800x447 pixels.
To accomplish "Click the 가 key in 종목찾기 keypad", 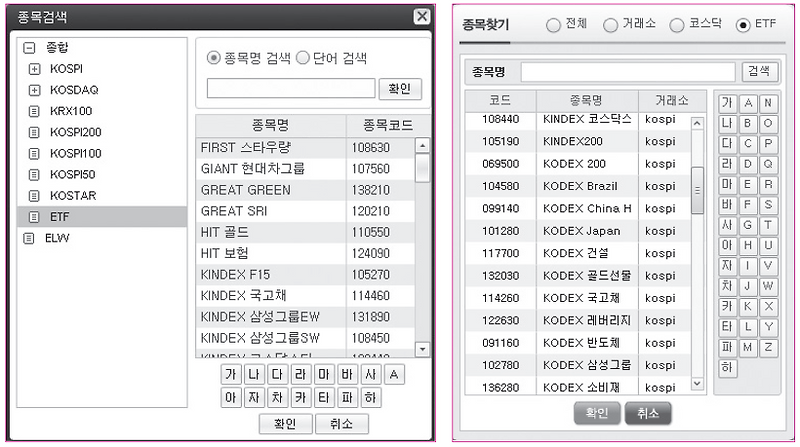I will coord(727,104).
